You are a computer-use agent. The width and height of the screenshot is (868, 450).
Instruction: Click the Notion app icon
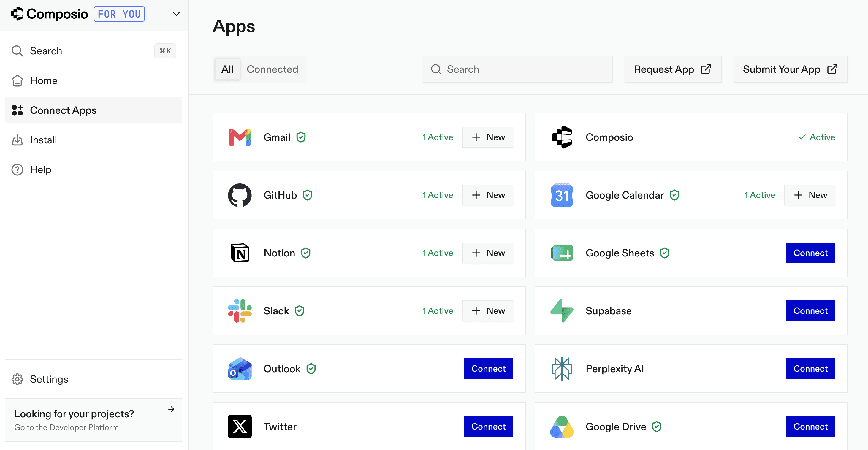click(x=240, y=253)
